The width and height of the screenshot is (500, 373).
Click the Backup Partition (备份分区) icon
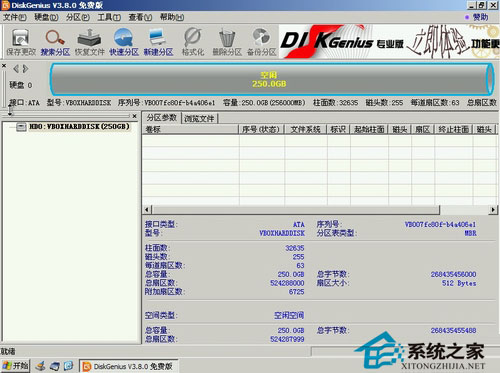point(262,41)
